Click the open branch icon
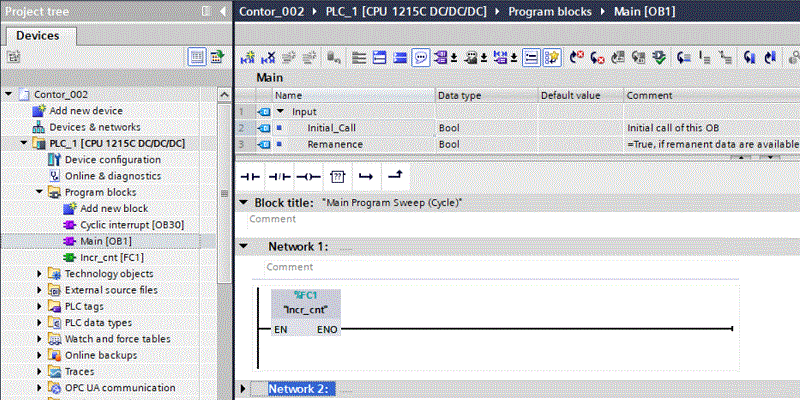Image resolution: width=800 pixels, height=400 pixels. pyautogui.click(x=366, y=175)
